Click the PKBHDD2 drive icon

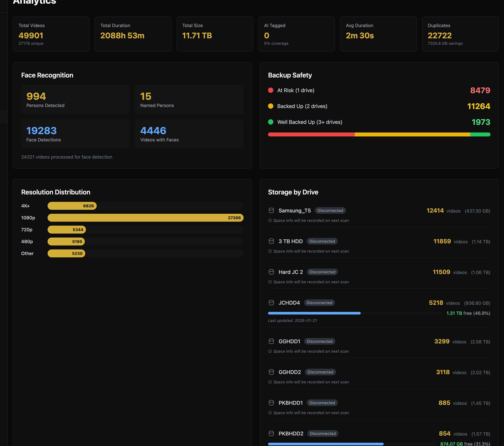[271, 433]
